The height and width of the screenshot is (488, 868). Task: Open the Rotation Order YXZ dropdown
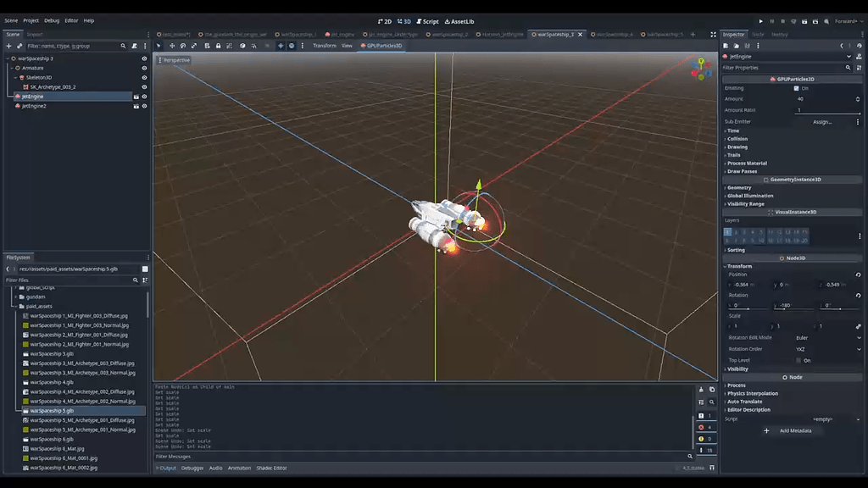pyautogui.click(x=827, y=349)
